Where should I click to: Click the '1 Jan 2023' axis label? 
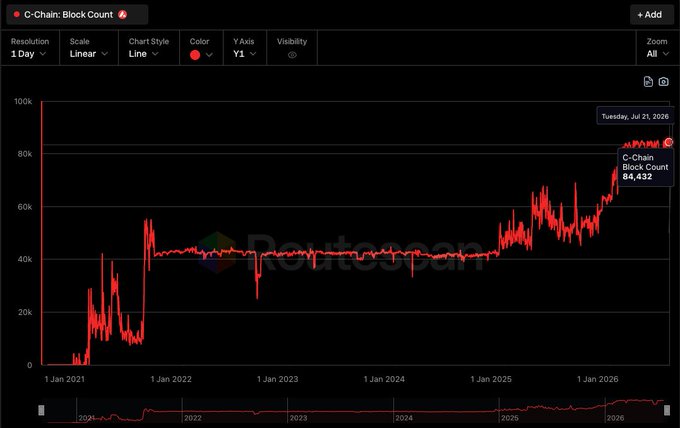coord(278,379)
